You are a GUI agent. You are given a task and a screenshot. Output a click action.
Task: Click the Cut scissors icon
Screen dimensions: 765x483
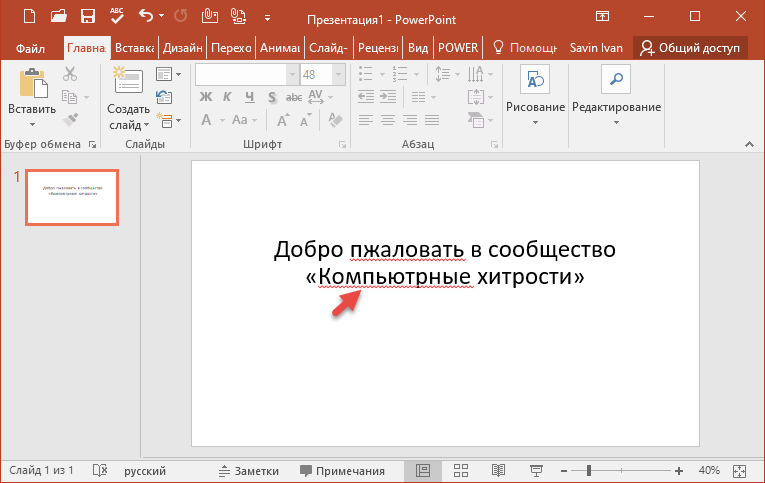pyautogui.click(x=70, y=74)
